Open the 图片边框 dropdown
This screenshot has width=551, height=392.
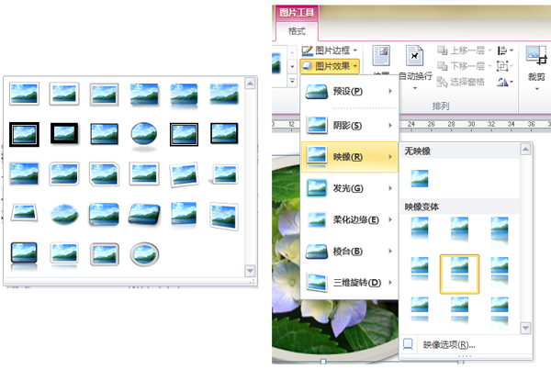click(x=331, y=50)
